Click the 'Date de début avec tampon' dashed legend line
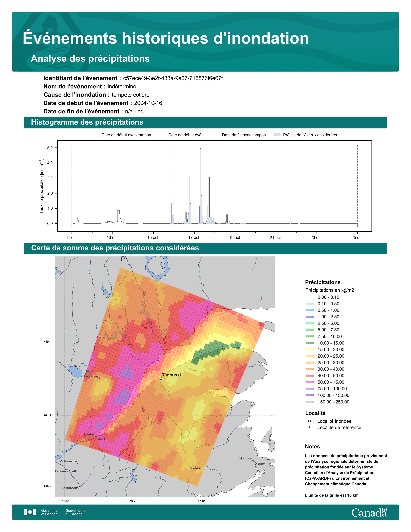411x532 pixels. (x=95, y=135)
